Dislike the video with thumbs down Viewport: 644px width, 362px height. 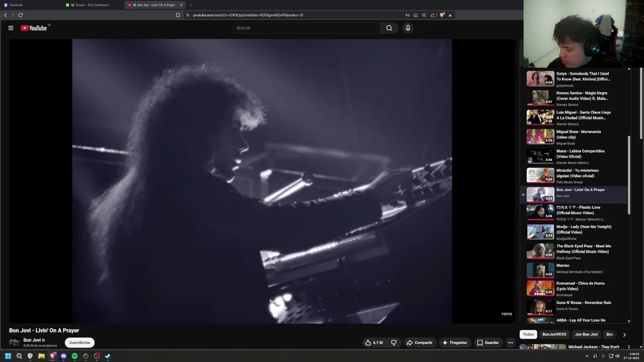394,343
